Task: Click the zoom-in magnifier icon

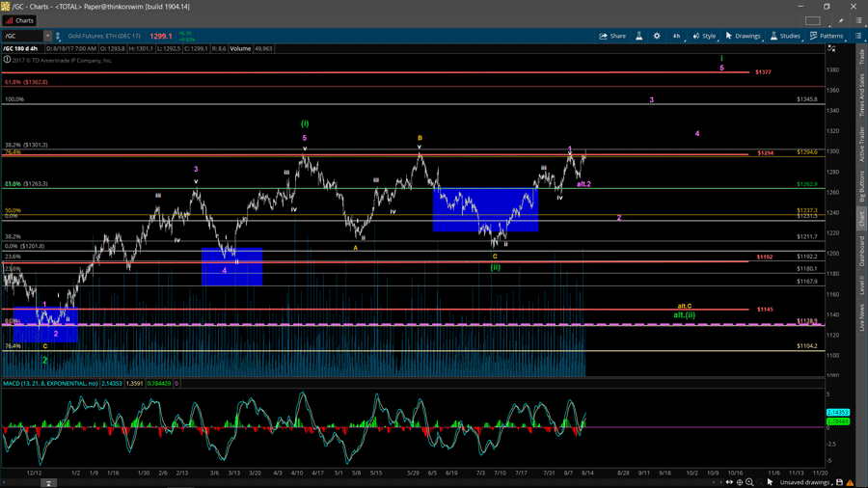Action: (x=749, y=482)
